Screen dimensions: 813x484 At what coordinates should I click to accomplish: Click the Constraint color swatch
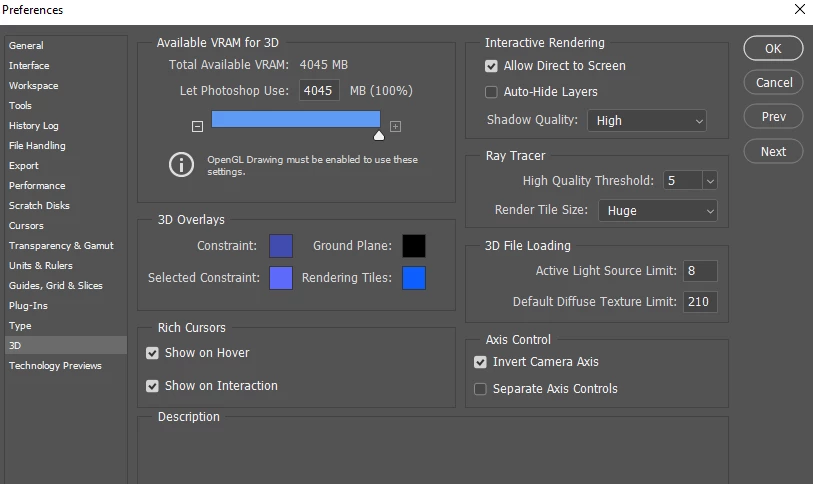(281, 246)
